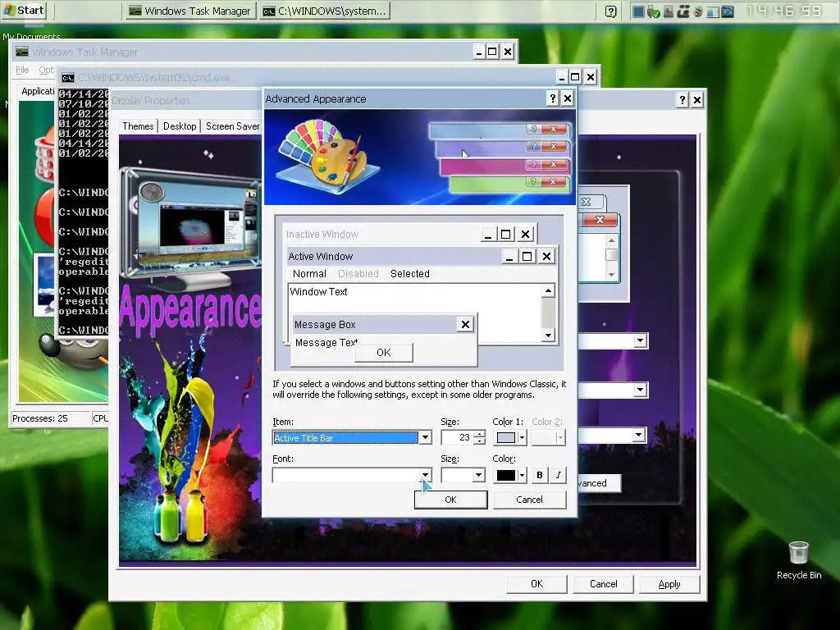
Task: Expand middle dropdown in Display Properties
Action: click(x=640, y=390)
